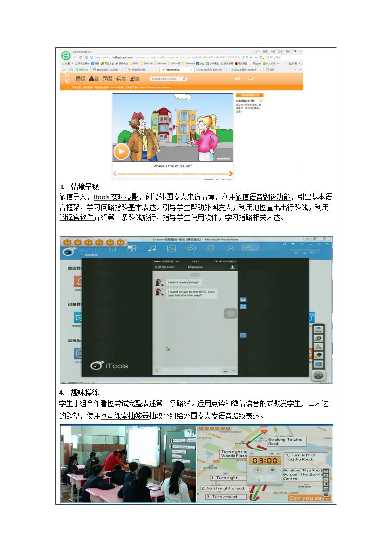Viewport: 392px width, 555px height.
Task: Click the search box in the orange header
Action: [168, 79]
